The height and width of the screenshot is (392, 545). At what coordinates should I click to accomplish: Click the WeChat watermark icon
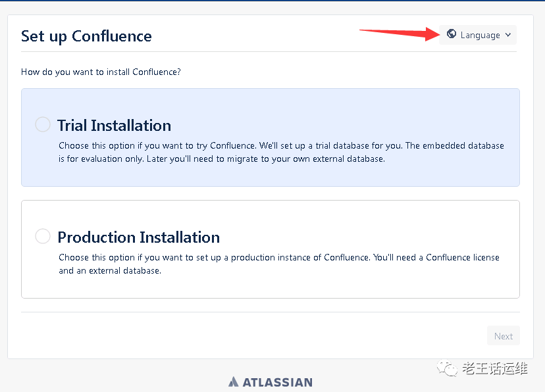448,369
